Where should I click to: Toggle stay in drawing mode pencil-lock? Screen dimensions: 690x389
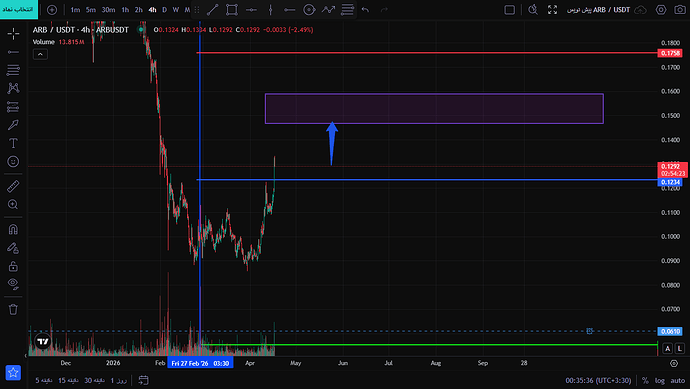click(13, 248)
